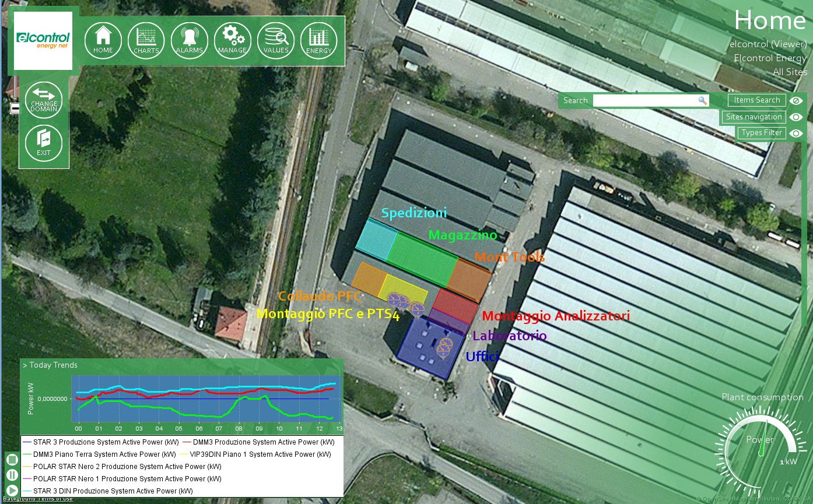The image size is (813, 504).
Task: Open the Manage gears menu
Action: [x=233, y=41]
